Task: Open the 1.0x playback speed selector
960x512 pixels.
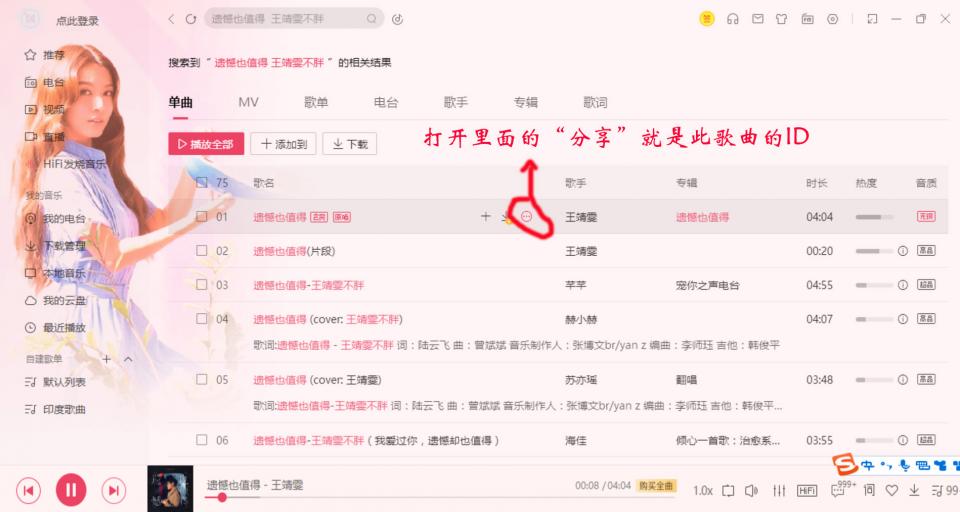Action: [x=703, y=491]
